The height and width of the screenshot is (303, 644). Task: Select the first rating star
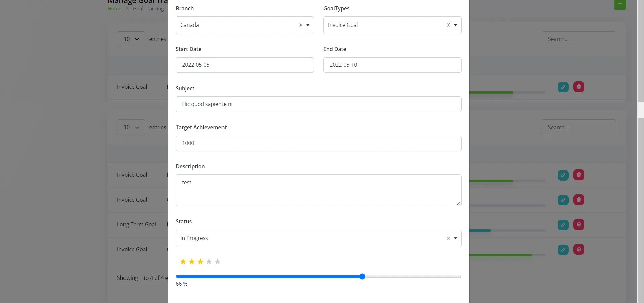click(183, 262)
